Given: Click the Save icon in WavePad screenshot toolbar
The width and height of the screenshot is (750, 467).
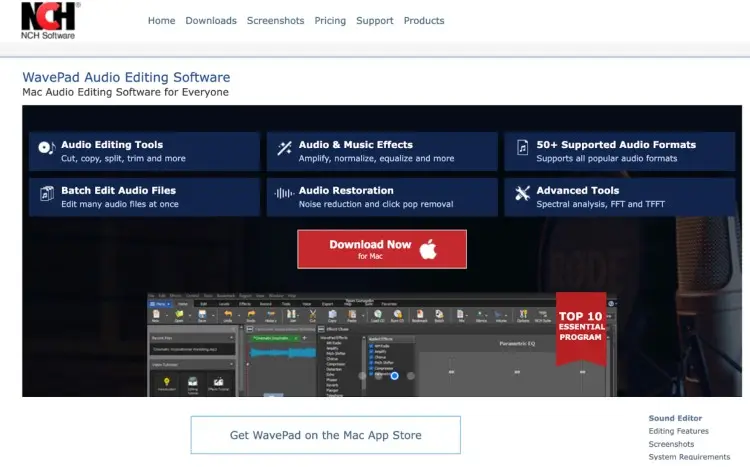Looking at the screenshot, I should (202, 315).
